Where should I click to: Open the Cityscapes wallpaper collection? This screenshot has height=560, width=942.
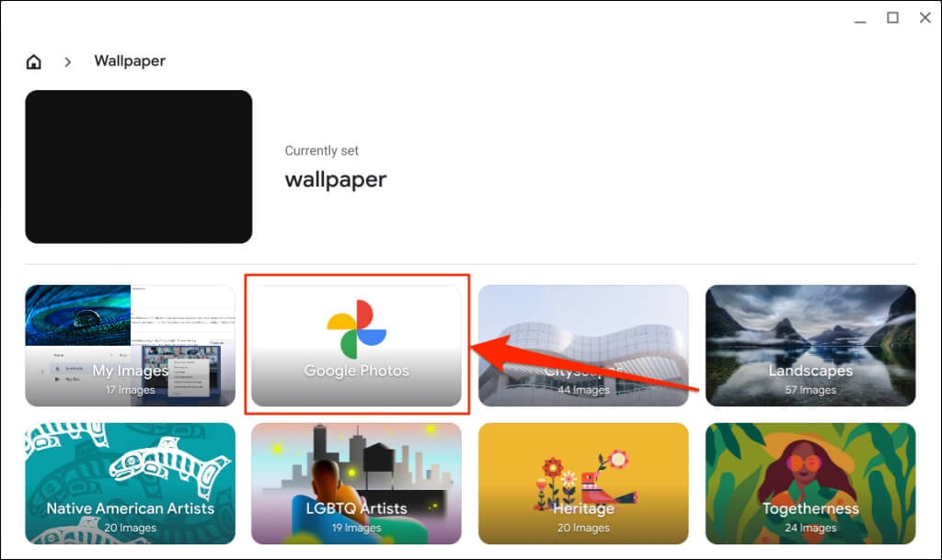(583, 346)
